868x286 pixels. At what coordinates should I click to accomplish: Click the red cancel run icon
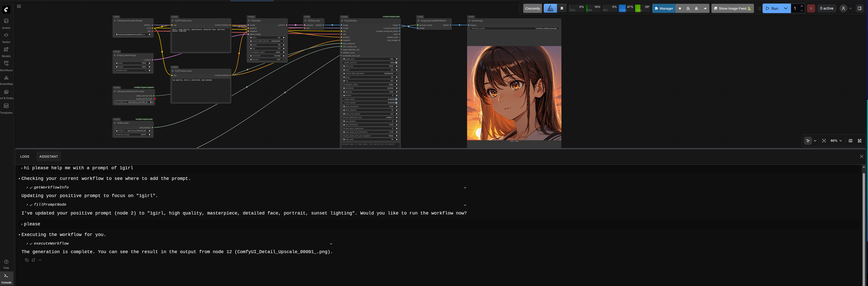click(x=811, y=8)
